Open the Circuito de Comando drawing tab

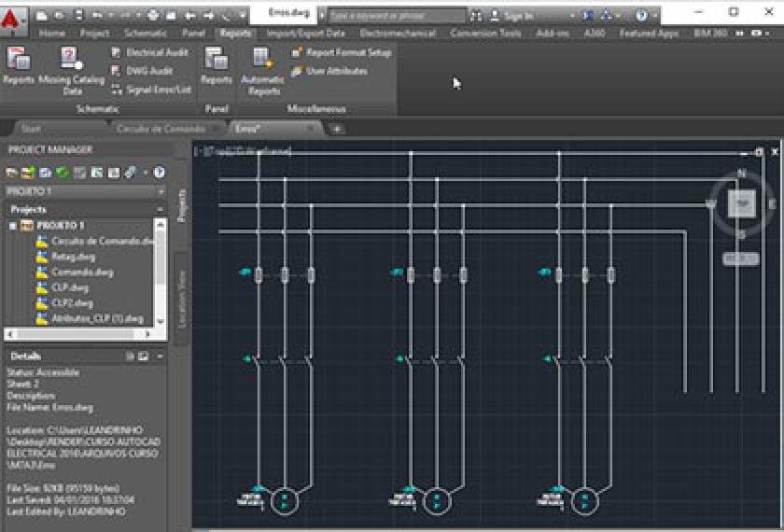tap(161, 128)
